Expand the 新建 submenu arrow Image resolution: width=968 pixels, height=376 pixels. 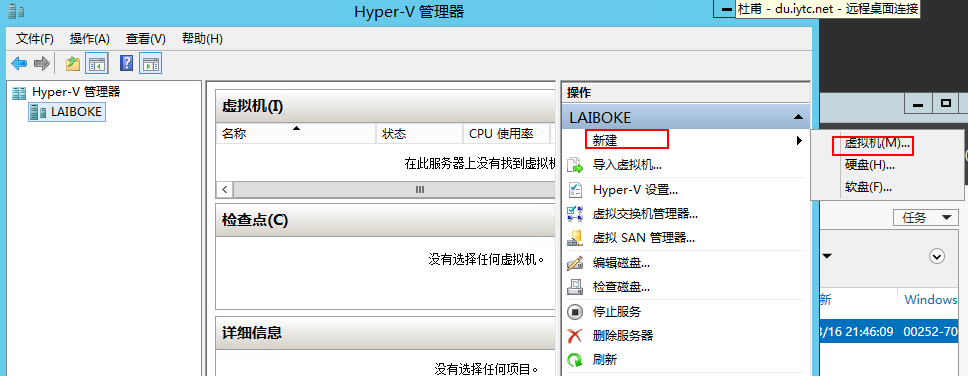tap(799, 140)
